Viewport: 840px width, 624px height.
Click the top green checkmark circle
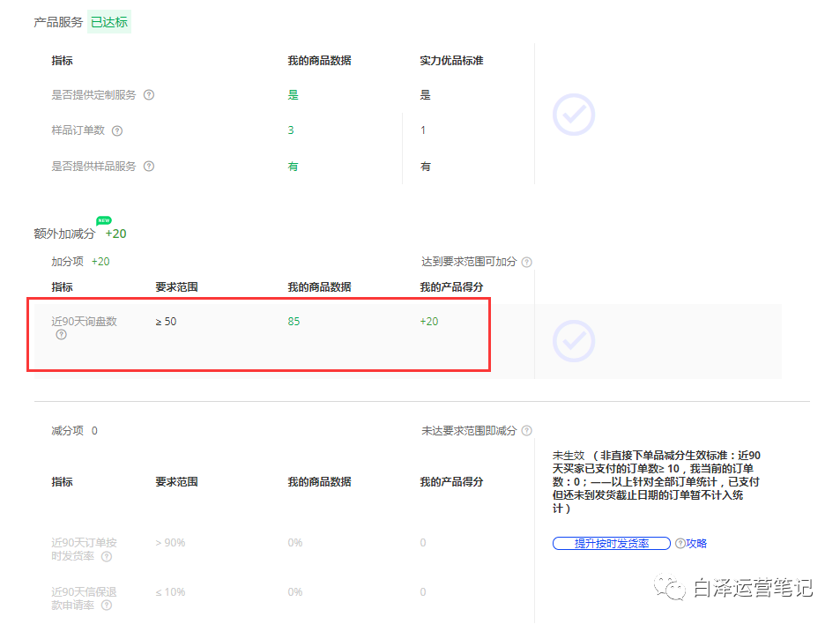(x=574, y=115)
